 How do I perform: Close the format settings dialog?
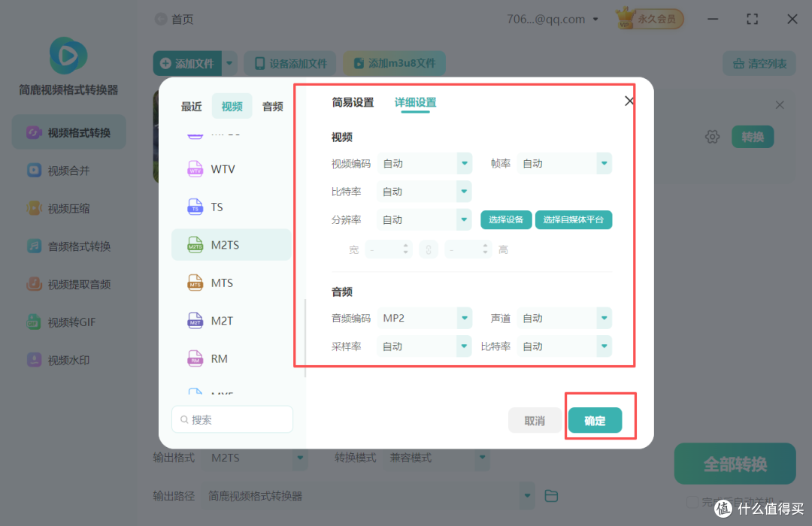pyautogui.click(x=629, y=101)
